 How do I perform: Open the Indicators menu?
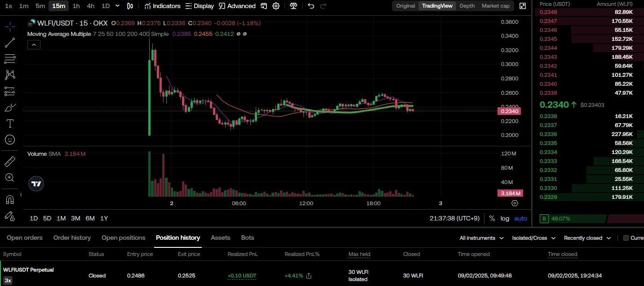pos(162,6)
